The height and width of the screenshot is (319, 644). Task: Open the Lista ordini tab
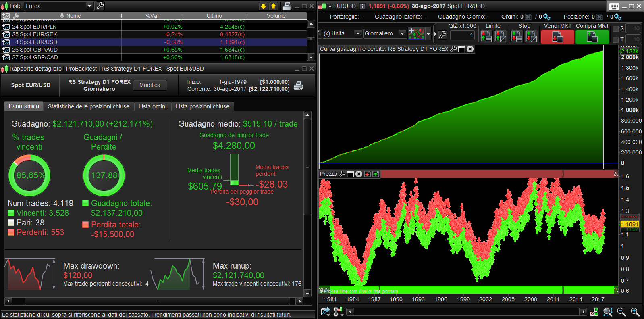tap(152, 106)
